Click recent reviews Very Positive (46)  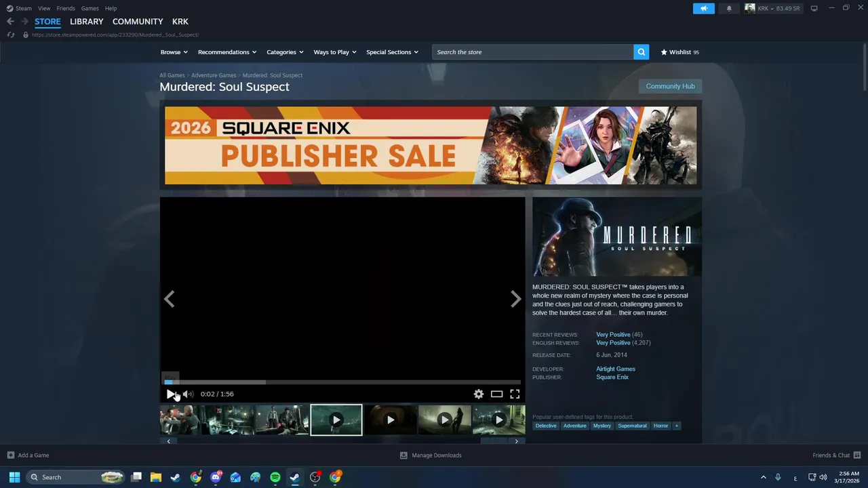click(x=619, y=334)
